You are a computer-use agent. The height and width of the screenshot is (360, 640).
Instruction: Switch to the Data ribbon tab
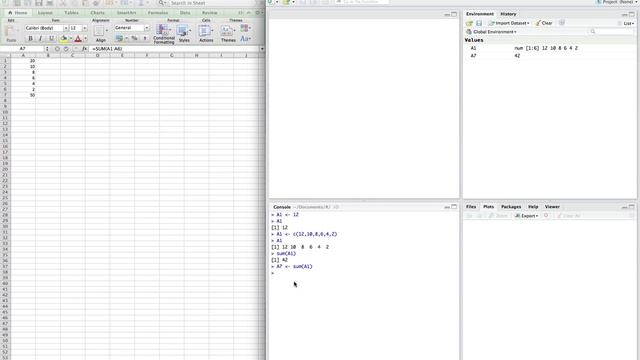[185, 13]
